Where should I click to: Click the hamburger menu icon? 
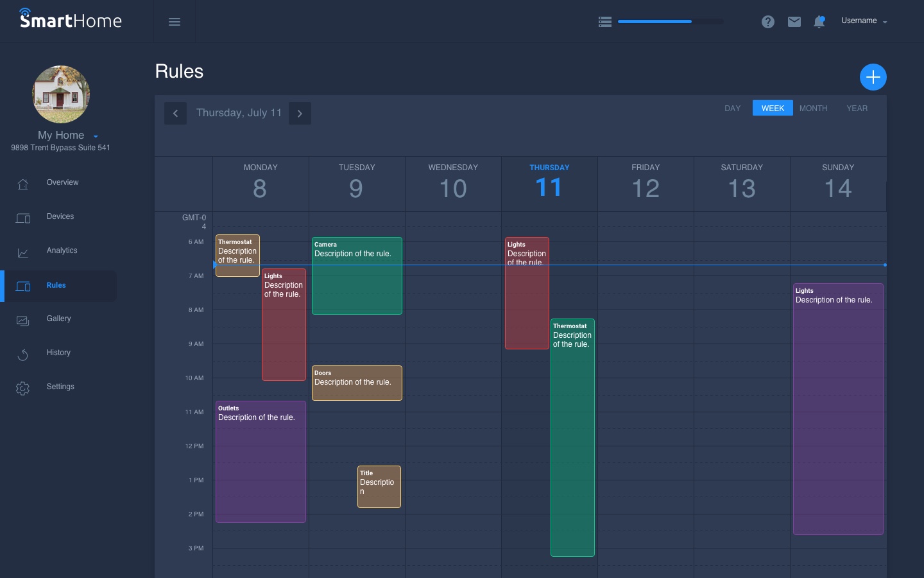pos(174,22)
